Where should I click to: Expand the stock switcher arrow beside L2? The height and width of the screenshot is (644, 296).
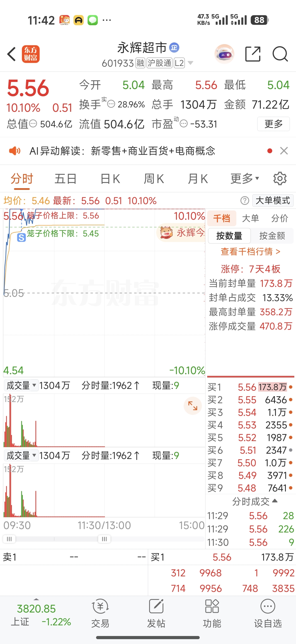pyautogui.click(x=190, y=63)
